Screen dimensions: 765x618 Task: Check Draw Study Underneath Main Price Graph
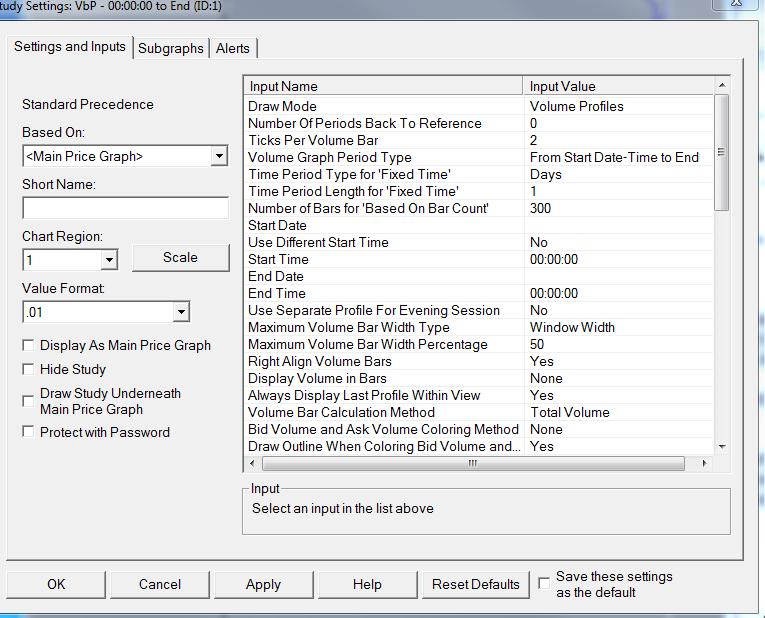pos(28,401)
